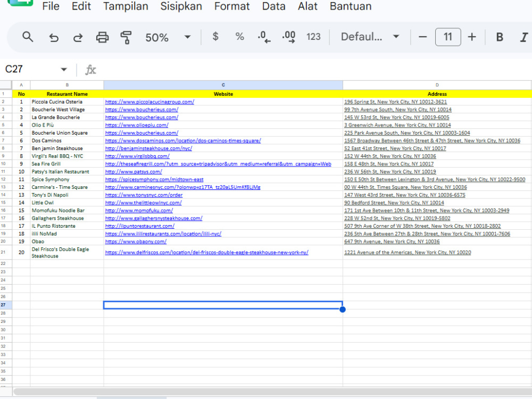This screenshot has width=532, height=399.
Task: Open the Sisipkan menu
Action: [181, 6]
